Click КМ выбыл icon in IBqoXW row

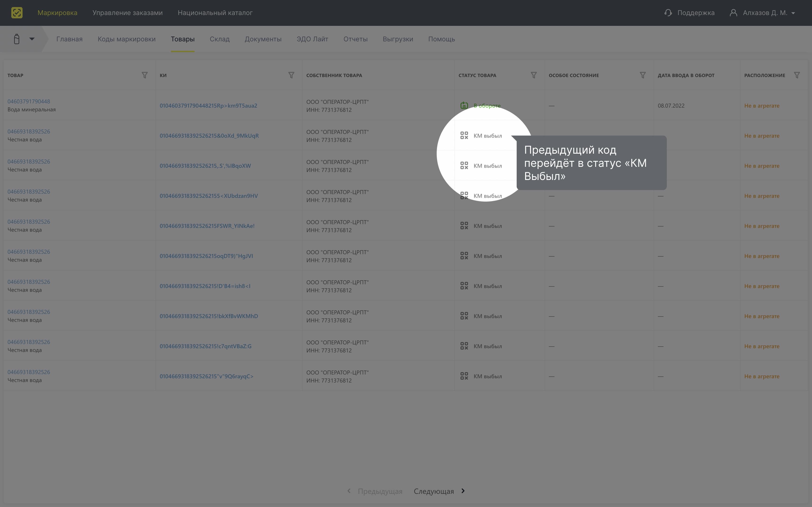pyautogui.click(x=464, y=166)
